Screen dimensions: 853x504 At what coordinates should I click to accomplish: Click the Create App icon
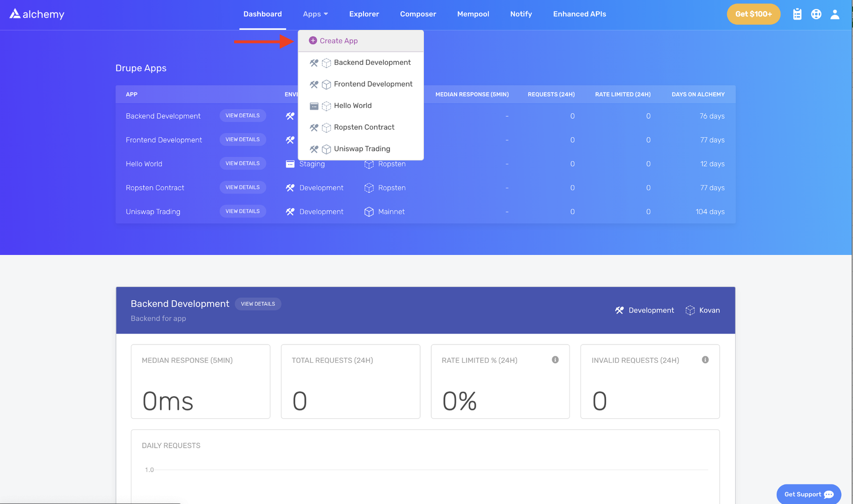pyautogui.click(x=312, y=40)
